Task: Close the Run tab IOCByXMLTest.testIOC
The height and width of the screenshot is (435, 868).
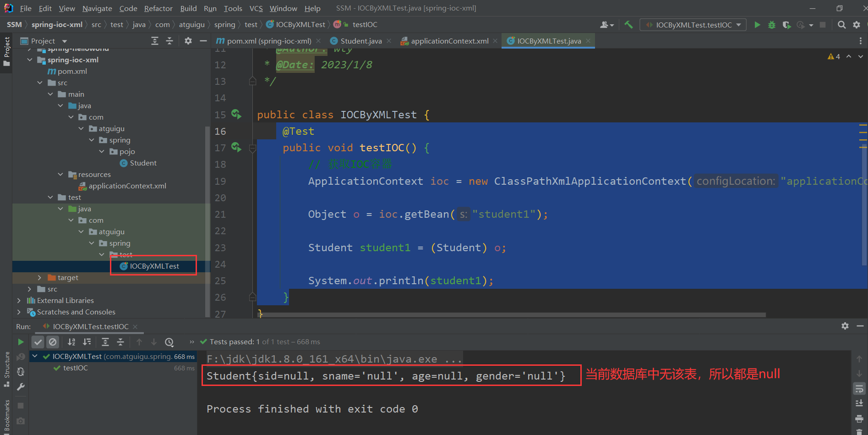Action: coord(135,326)
